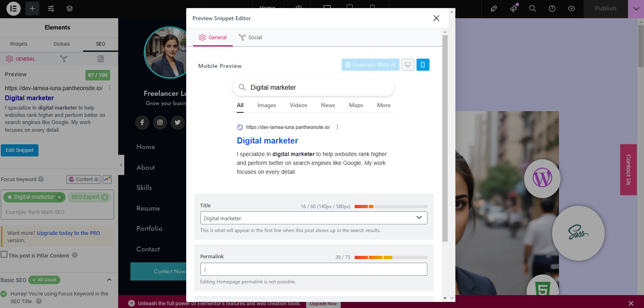Select the SEO tab in Elements panel
The width and height of the screenshot is (644, 308).
100,44
